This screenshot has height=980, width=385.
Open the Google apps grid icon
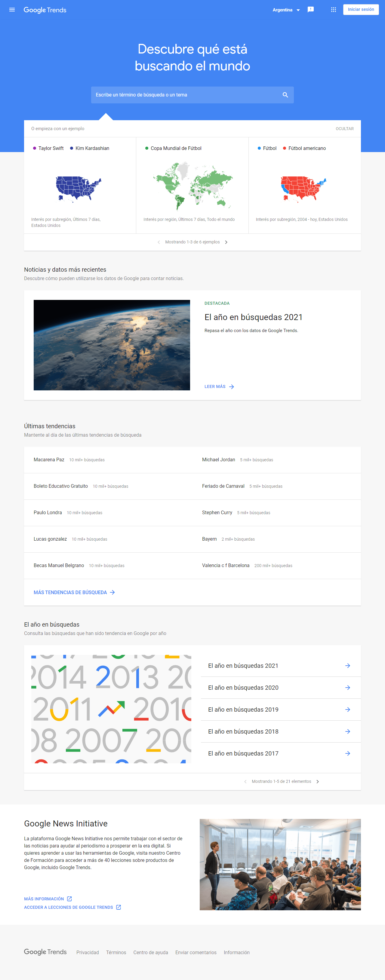click(334, 10)
